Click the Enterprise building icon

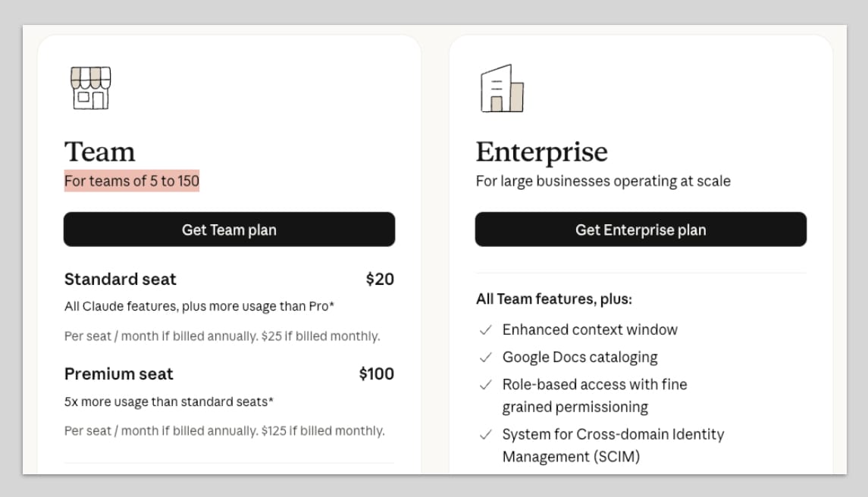502,89
